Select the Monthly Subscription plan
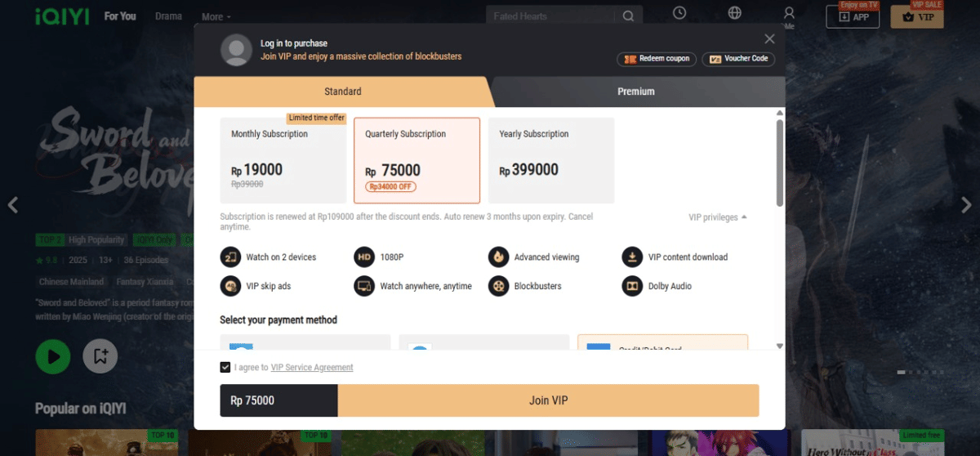The height and width of the screenshot is (456, 980). (283, 160)
